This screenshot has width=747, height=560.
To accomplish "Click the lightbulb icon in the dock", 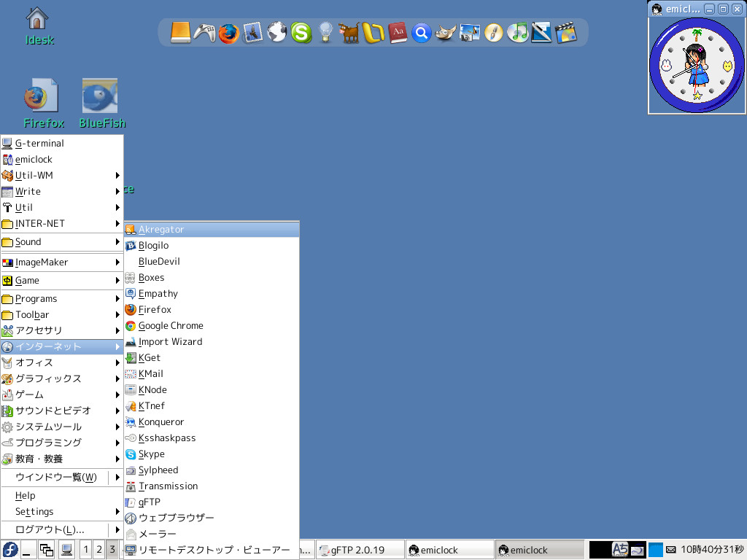I will (325, 33).
